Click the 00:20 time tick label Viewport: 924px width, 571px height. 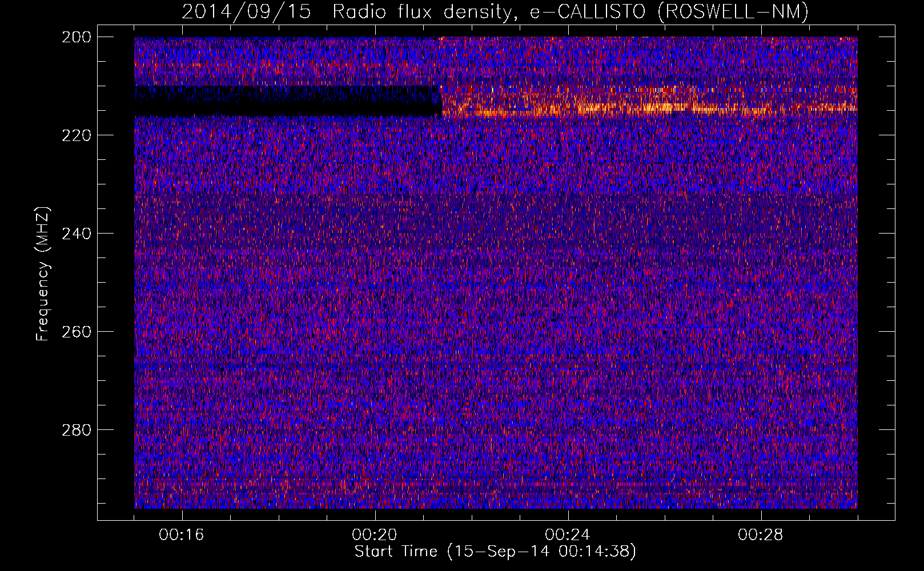click(x=375, y=535)
